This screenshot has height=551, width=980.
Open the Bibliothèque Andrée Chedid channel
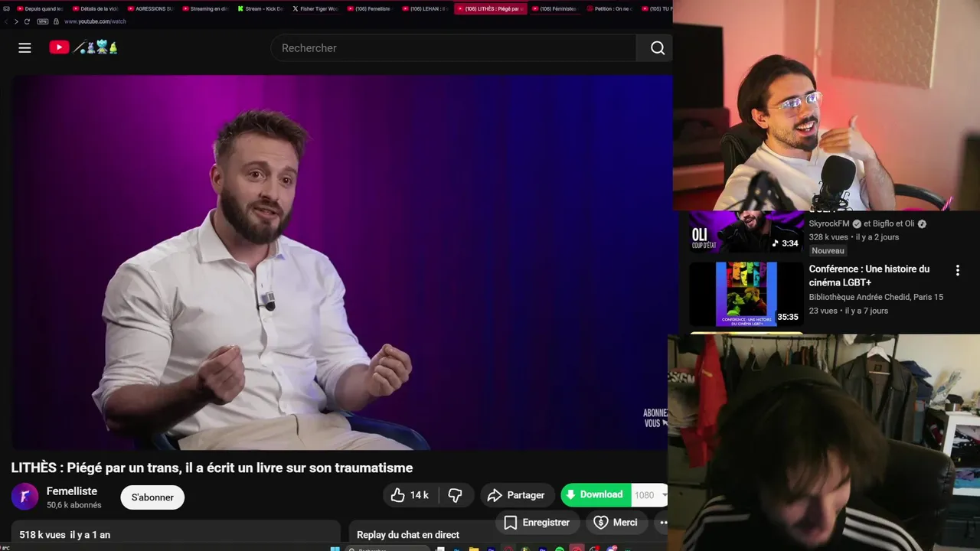click(x=876, y=297)
